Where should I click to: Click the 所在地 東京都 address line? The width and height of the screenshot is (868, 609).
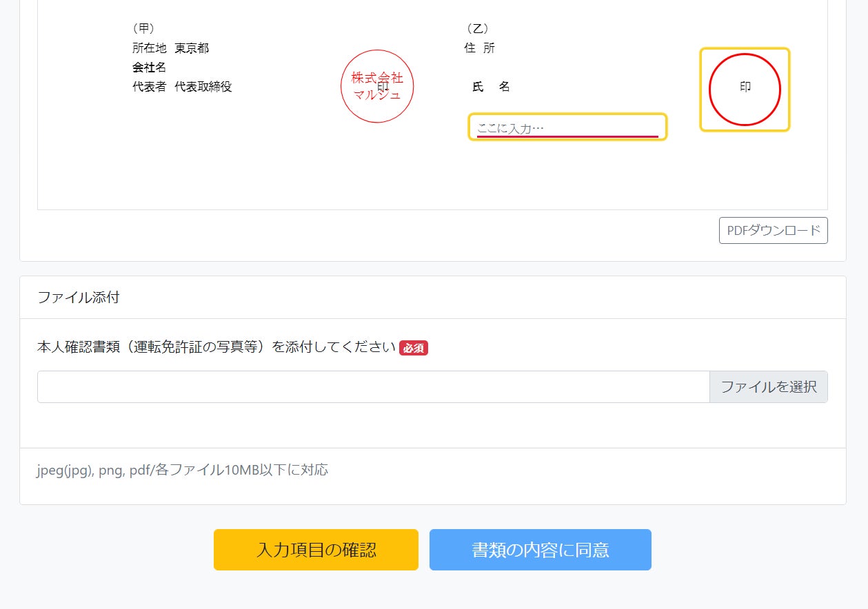tap(170, 48)
